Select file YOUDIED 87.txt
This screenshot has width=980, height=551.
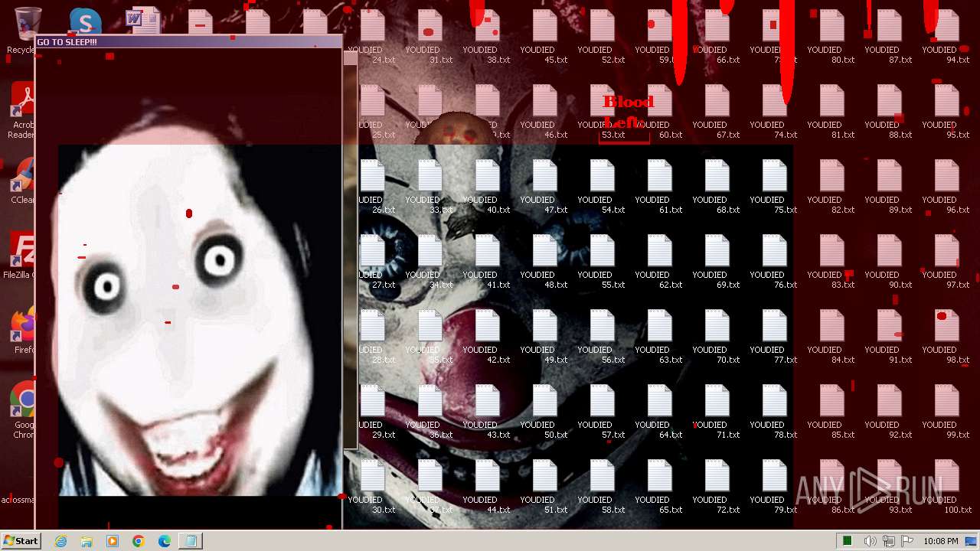pos(889,37)
